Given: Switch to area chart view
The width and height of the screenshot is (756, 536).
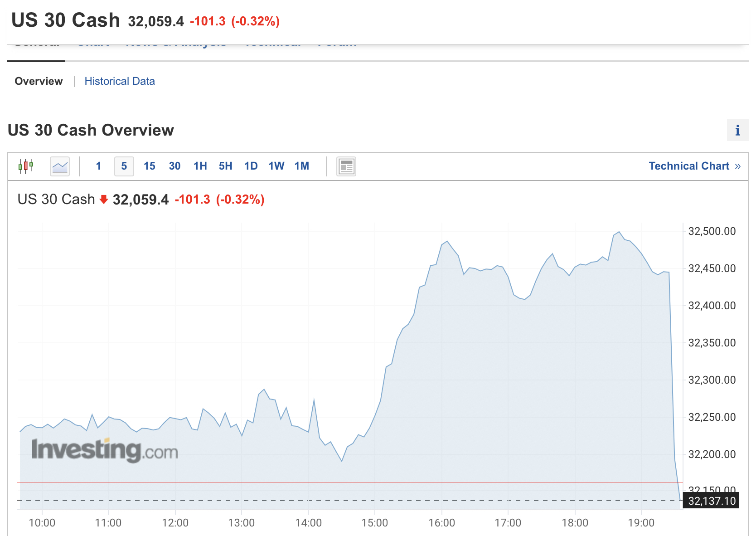Looking at the screenshot, I should click(60, 166).
